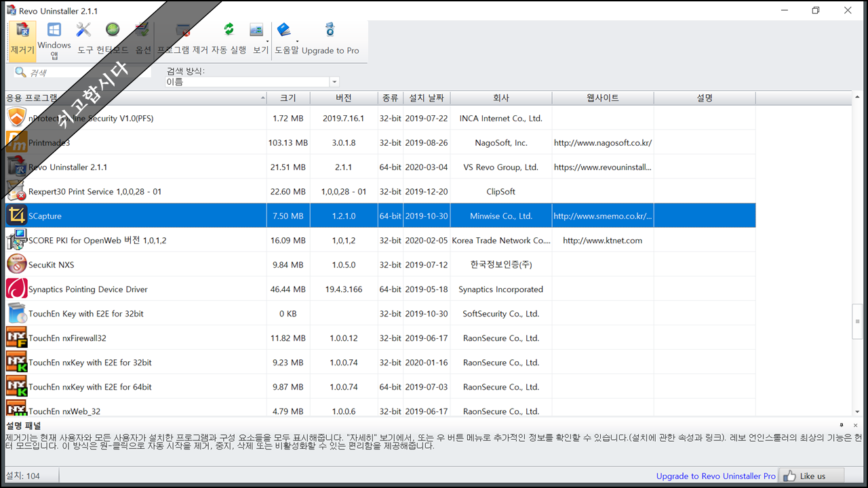Sort by 설명 column header
The image size is (868, 488).
705,98
